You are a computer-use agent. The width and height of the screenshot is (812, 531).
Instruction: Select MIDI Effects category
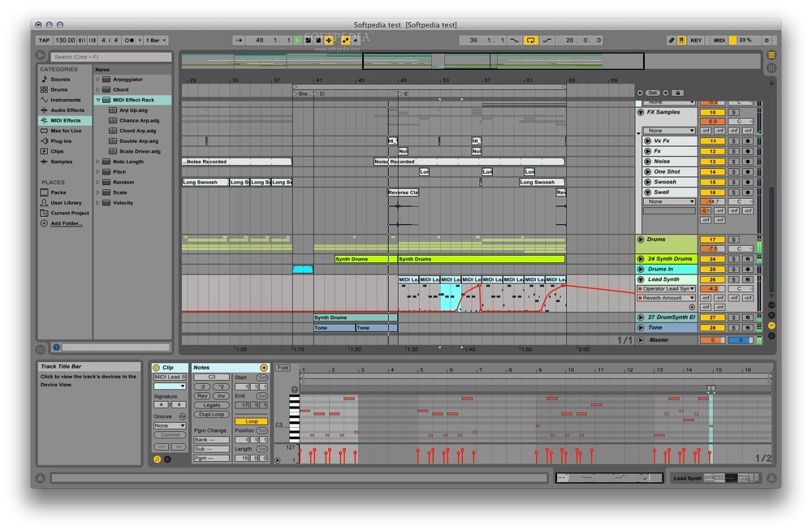65,120
